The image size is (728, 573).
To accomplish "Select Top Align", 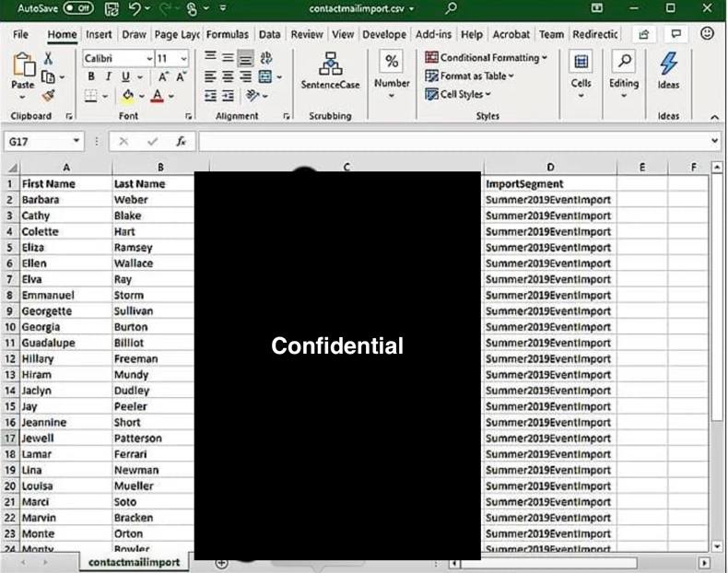I will [210, 56].
